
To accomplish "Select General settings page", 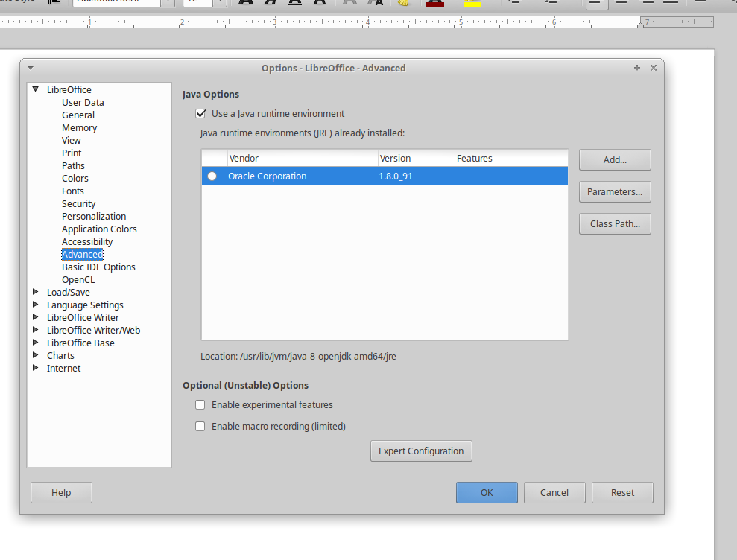I will [x=78, y=115].
